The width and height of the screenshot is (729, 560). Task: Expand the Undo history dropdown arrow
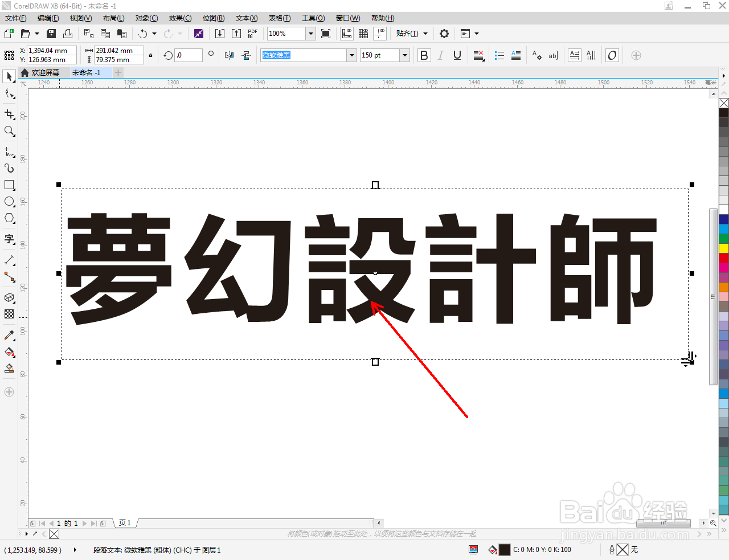coord(154,34)
